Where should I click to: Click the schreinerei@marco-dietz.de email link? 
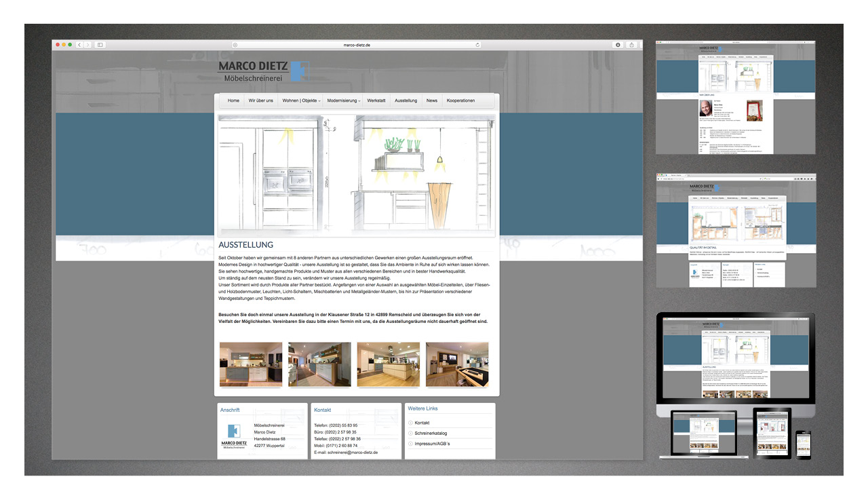coord(353,453)
